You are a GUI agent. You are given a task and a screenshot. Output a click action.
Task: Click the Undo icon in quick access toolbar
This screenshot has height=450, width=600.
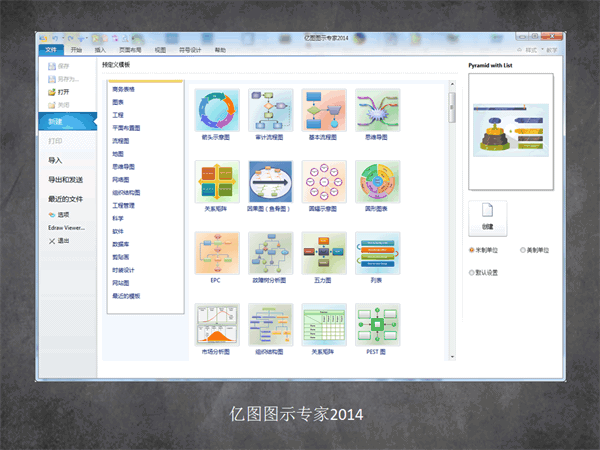point(55,38)
